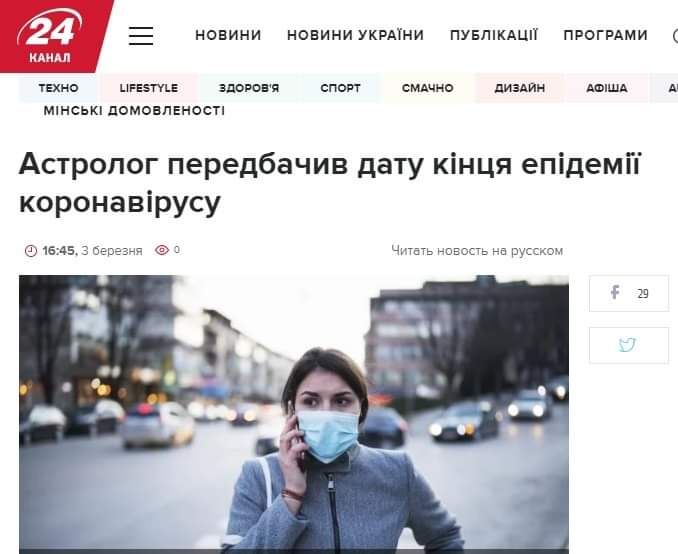
Task: Share the article on Facebook
Action: pyautogui.click(x=629, y=293)
